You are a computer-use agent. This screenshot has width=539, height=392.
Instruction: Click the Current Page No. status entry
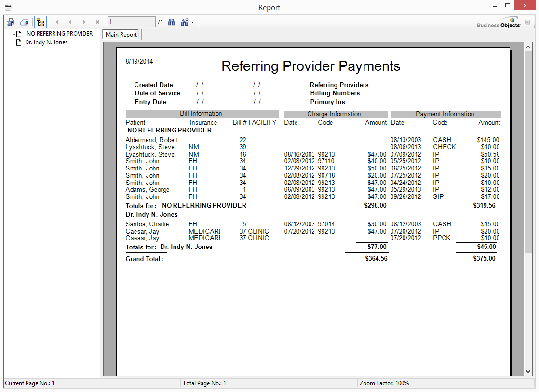tap(29, 383)
